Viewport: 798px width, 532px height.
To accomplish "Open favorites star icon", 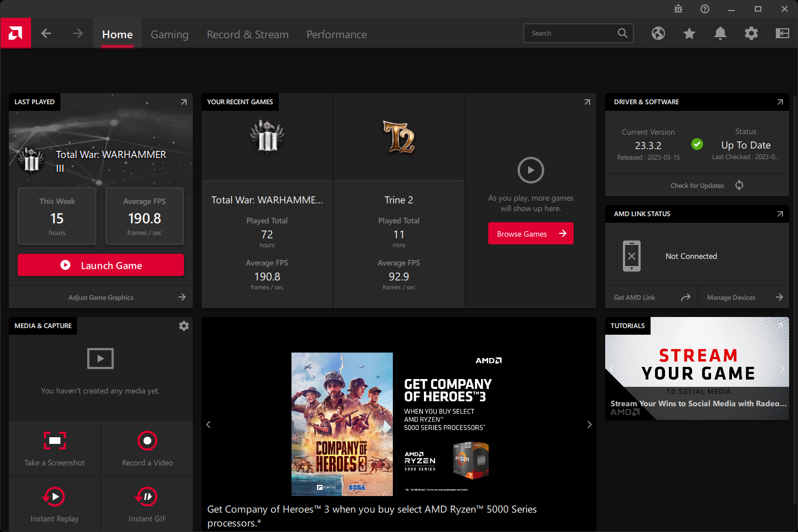I will point(689,34).
